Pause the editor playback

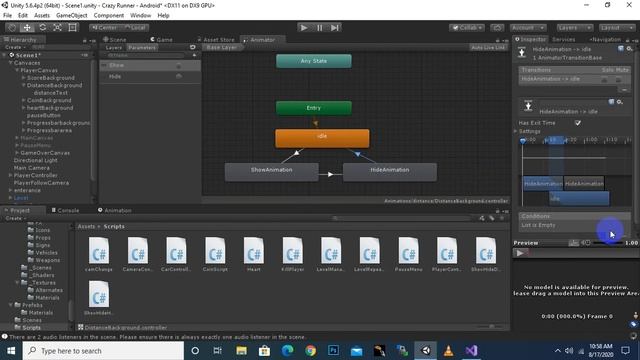pos(320,28)
